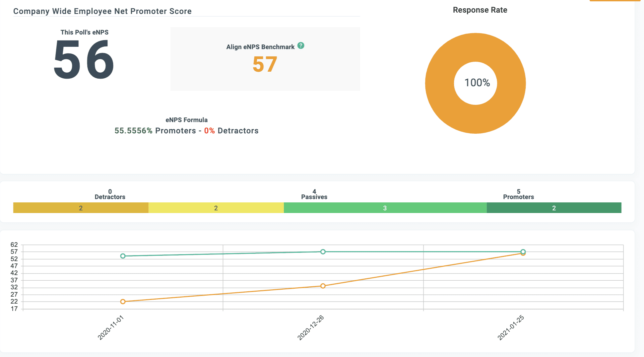Click the eNPS Benchmark help question-mark icon

301,45
